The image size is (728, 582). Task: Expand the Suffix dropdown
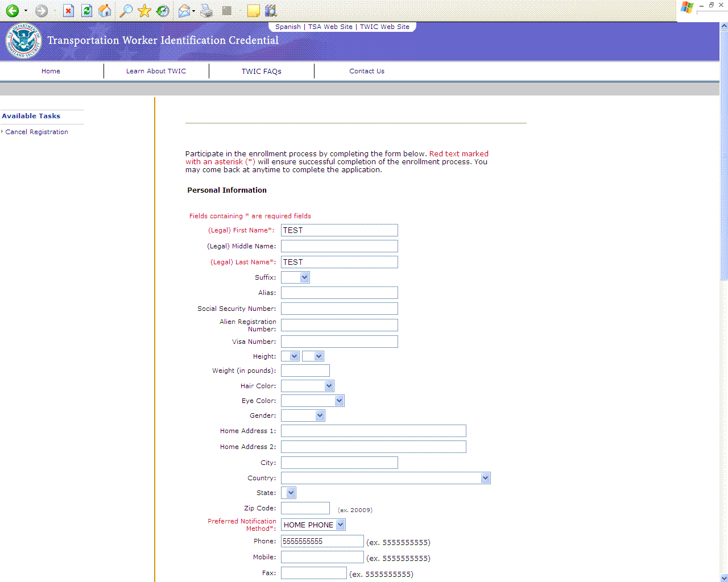click(x=304, y=277)
